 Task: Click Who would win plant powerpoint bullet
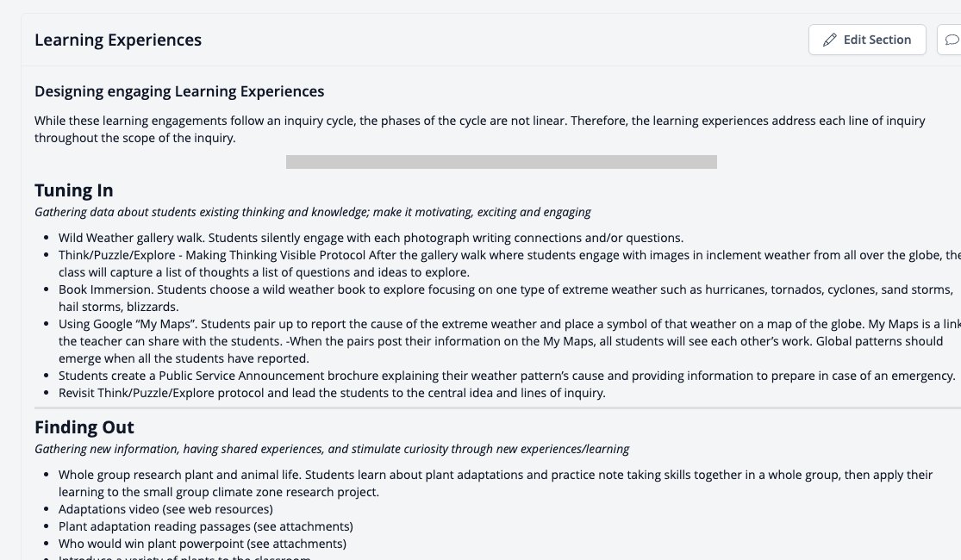(x=203, y=544)
